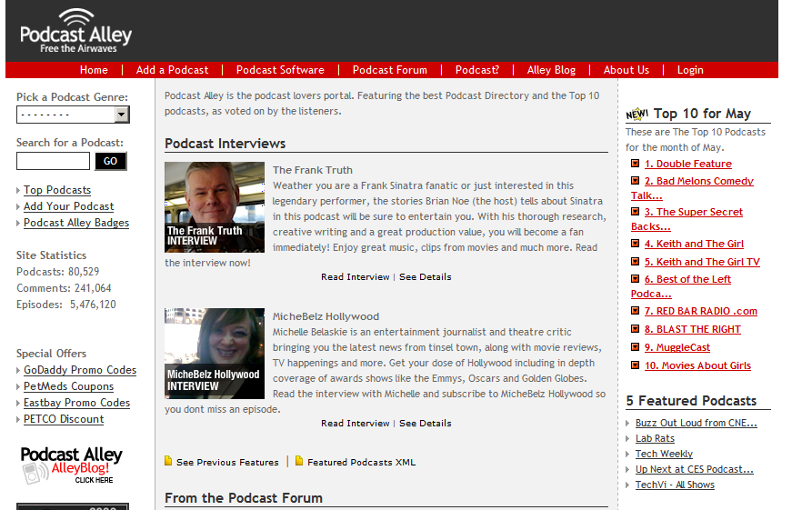The width and height of the screenshot is (812, 510).
Task: Open Podcast Software in the nav bar
Action: click(x=280, y=70)
